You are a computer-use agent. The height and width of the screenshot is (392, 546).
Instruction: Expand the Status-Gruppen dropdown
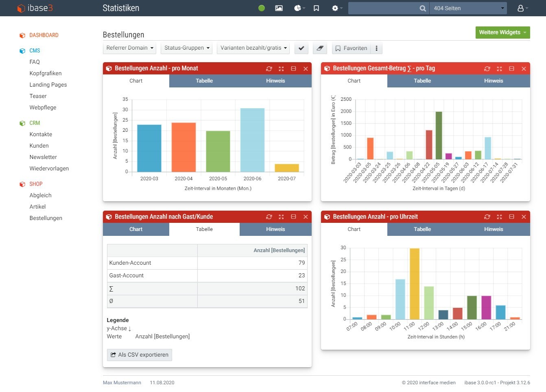(x=187, y=48)
